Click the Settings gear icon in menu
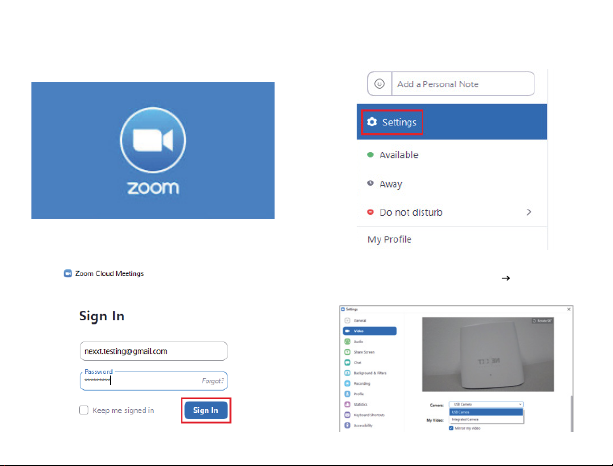 372,122
